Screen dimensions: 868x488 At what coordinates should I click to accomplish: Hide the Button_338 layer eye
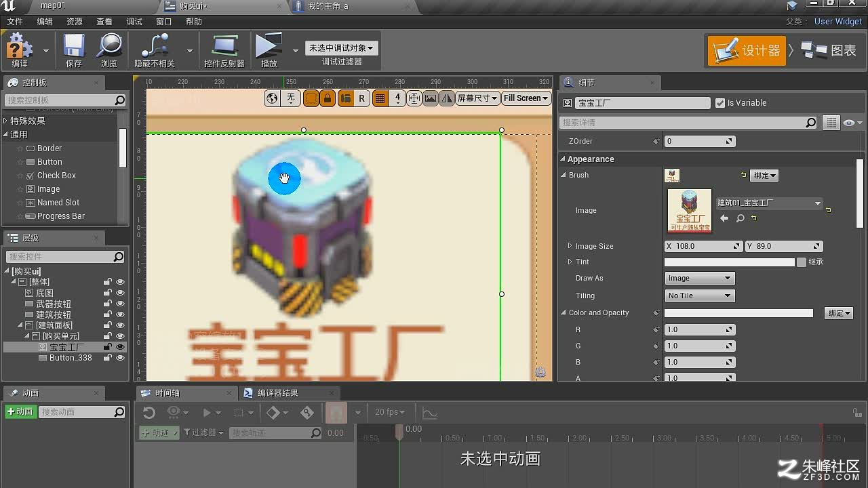pos(120,358)
